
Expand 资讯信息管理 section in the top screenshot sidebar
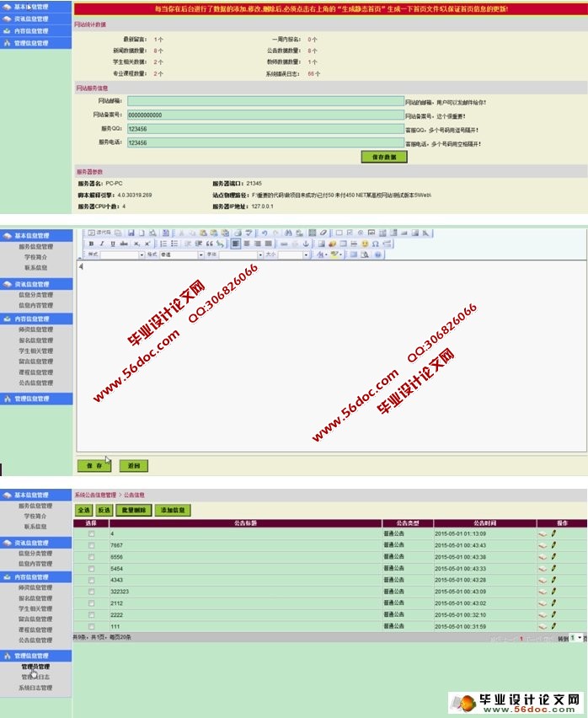coord(35,19)
